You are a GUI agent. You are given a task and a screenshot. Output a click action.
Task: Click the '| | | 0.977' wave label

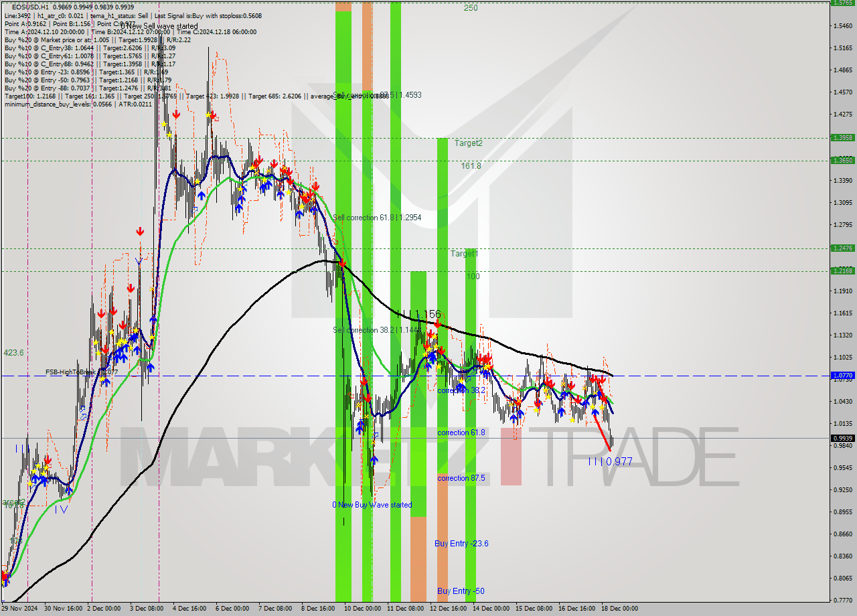610,461
